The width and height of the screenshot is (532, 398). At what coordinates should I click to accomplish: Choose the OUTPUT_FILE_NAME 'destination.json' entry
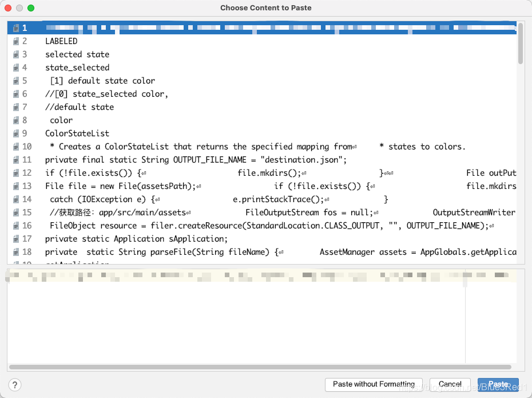(262, 160)
